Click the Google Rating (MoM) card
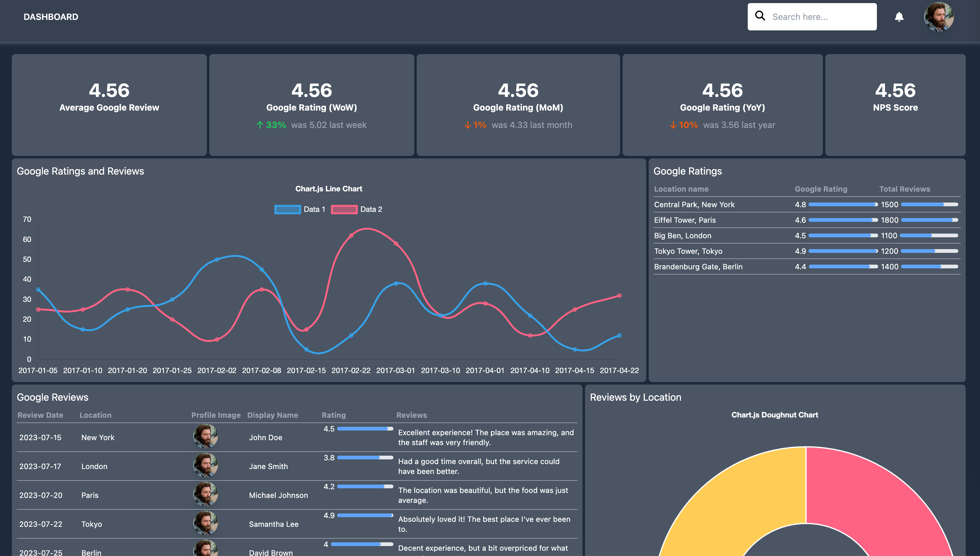The width and height of the screenshot is (980, 556). [518, 105]
